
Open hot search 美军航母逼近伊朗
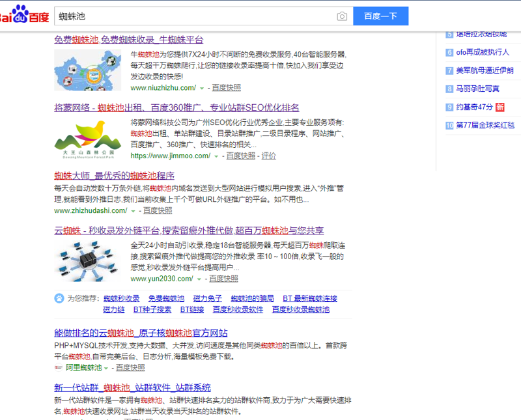coord(485,70)
